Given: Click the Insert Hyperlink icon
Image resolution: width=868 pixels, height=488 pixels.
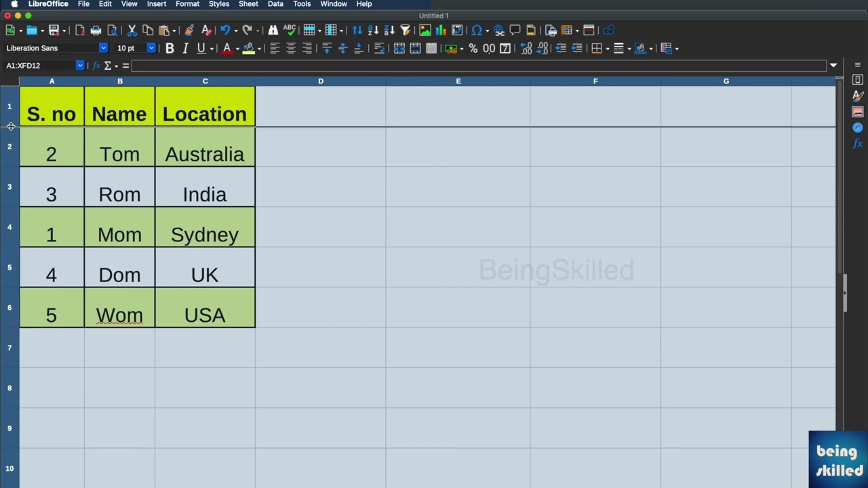Looking at the screenshot, I should tap(499, 30).
